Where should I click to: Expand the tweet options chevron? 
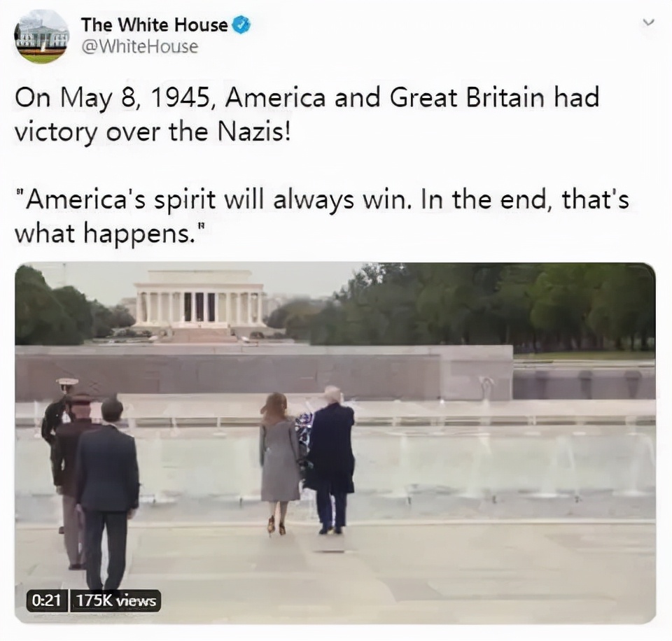coord(650,22)
